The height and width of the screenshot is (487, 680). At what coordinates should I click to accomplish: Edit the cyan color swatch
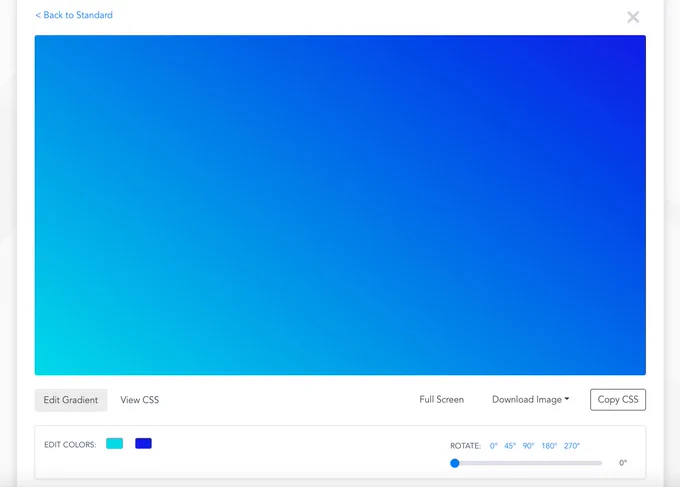114,443
